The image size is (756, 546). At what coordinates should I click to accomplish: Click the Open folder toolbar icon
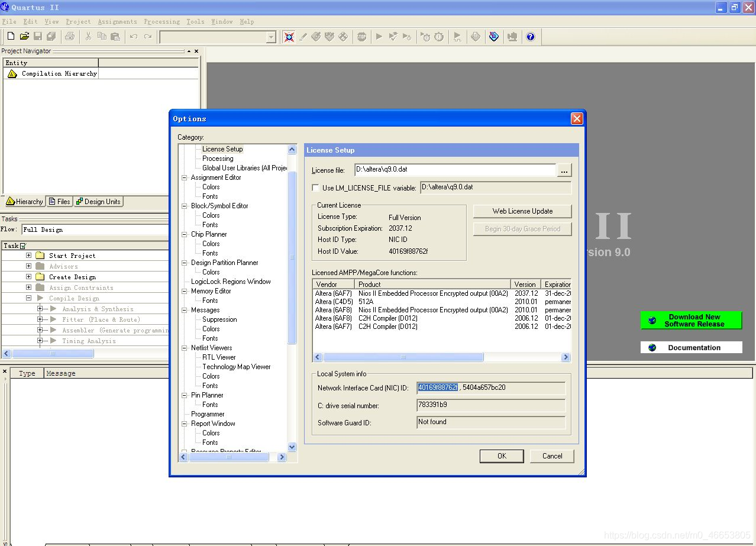coord(24,37)
